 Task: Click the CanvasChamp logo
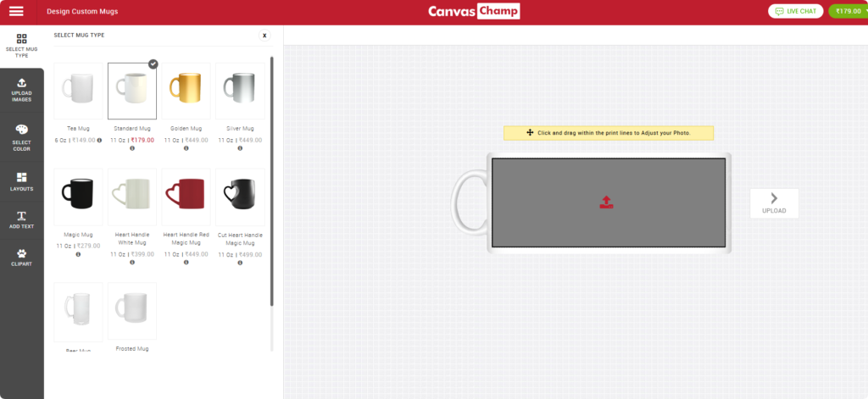474,11
